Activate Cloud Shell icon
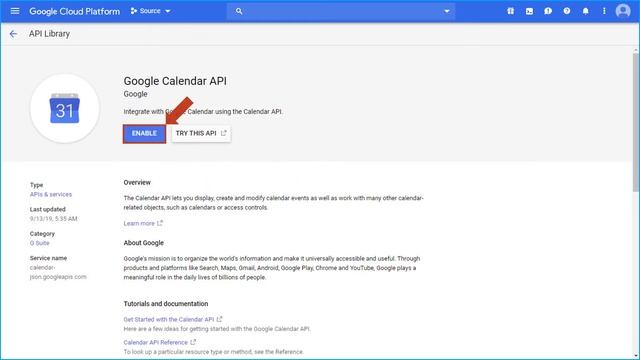This screenshot has width=640, height=360. 529,11
